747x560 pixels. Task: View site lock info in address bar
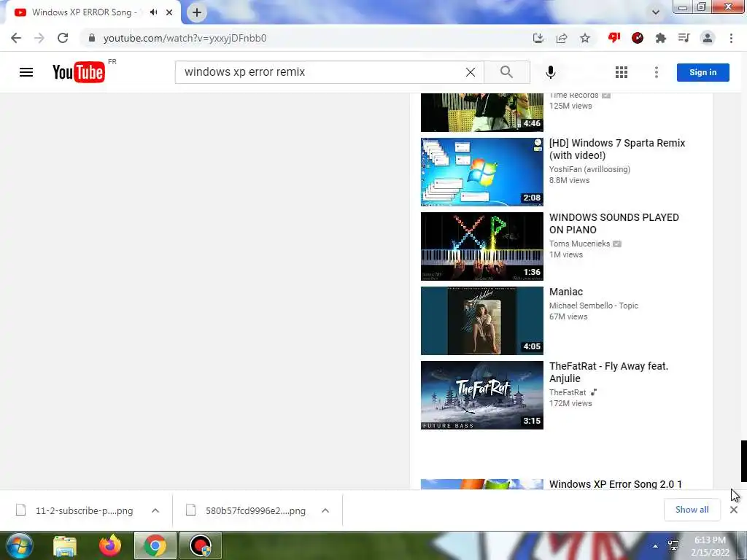(x=92, y=38)
